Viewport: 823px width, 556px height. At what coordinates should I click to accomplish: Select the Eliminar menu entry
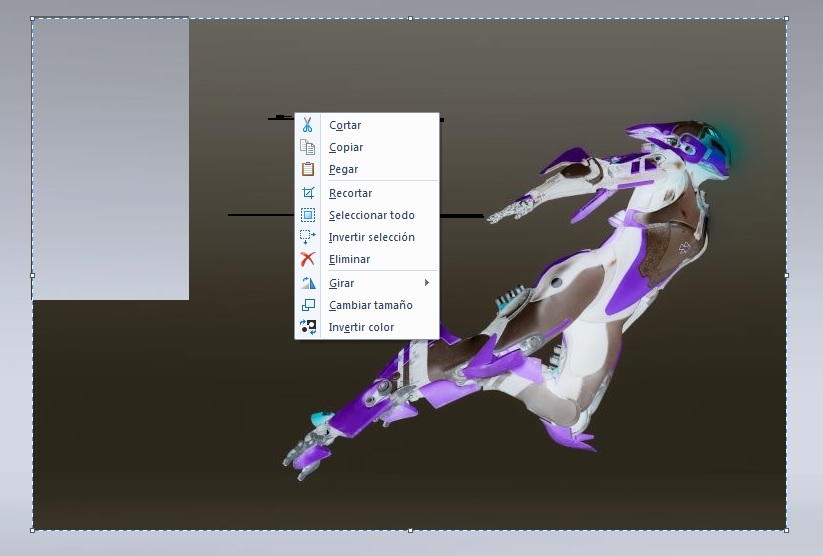[367, 259]
